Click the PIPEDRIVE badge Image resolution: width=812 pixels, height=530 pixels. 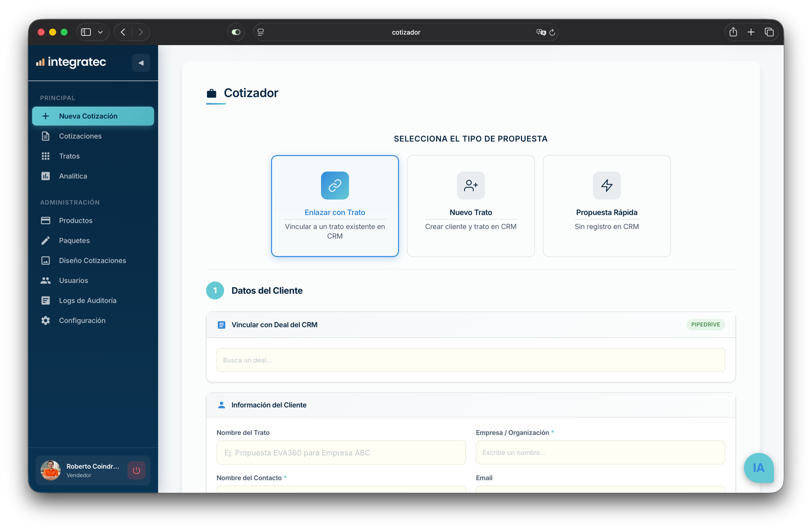tap(705, 324)
